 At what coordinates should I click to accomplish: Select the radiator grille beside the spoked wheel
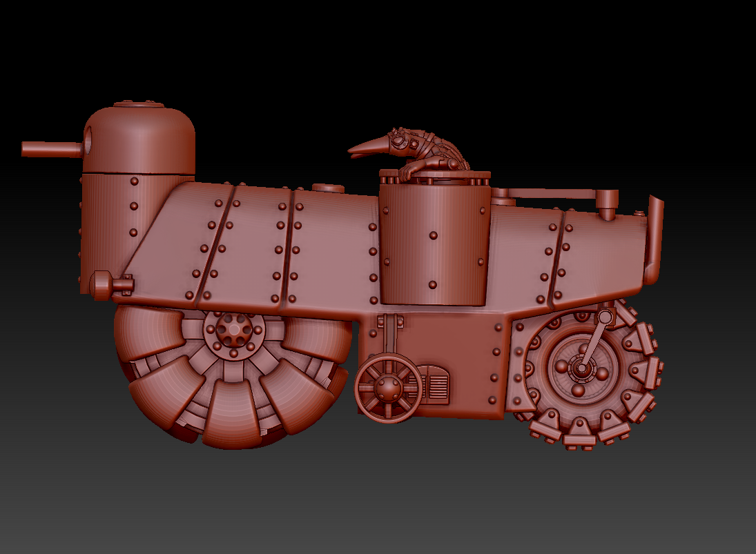(436, 384)
